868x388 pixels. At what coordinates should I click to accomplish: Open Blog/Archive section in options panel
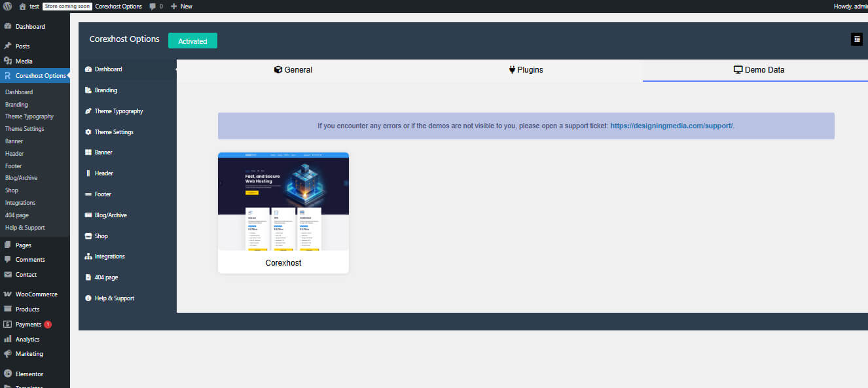128,215
